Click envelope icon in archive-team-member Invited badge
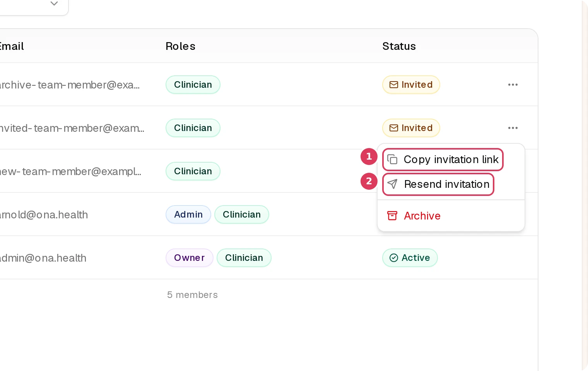The width and height of the screenshot is (588, 371). 394,85
